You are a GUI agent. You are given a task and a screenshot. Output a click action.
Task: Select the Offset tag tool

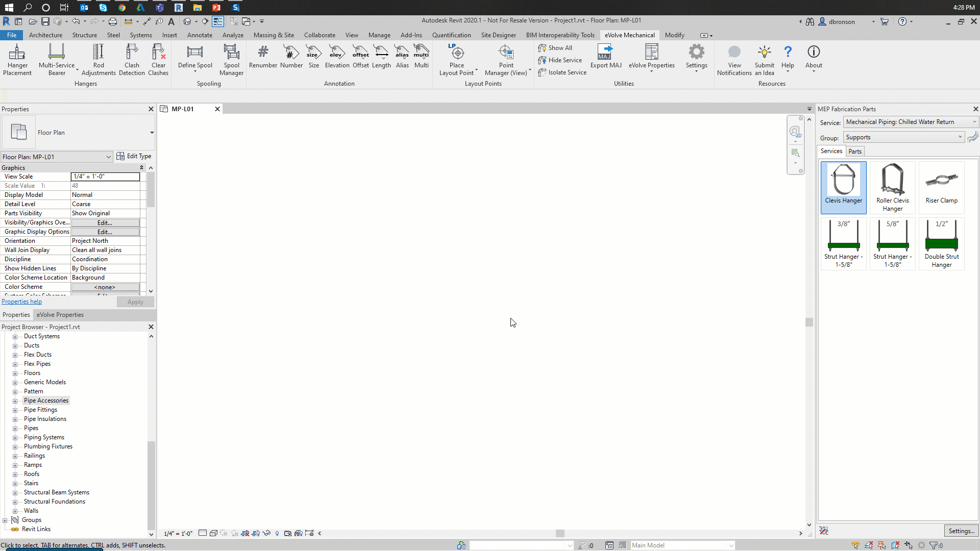pos(361,56)
